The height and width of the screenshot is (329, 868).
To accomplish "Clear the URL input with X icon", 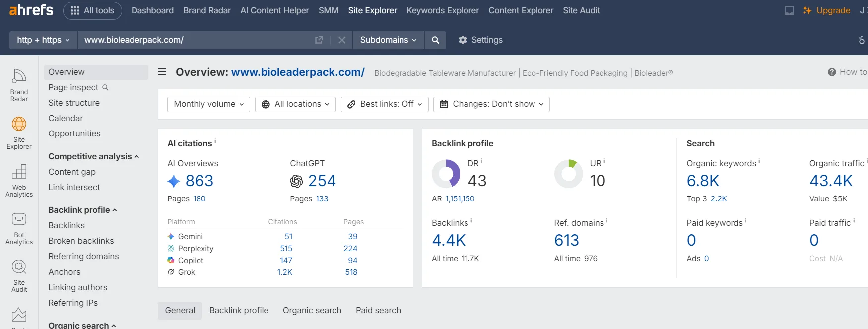I will click(x=342, y=40).
